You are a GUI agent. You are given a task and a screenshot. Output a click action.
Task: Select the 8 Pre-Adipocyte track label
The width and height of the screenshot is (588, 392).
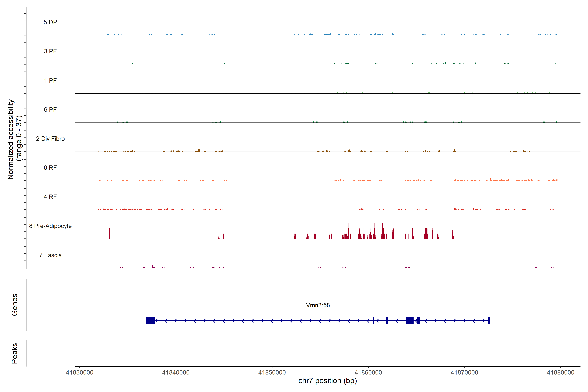pos(50,226)
